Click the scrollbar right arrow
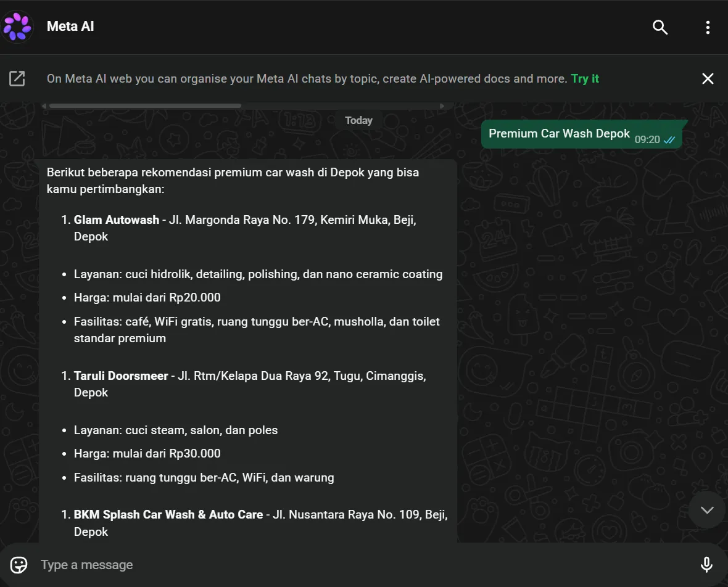The image size is (728, 587). [x=442, y=106]
